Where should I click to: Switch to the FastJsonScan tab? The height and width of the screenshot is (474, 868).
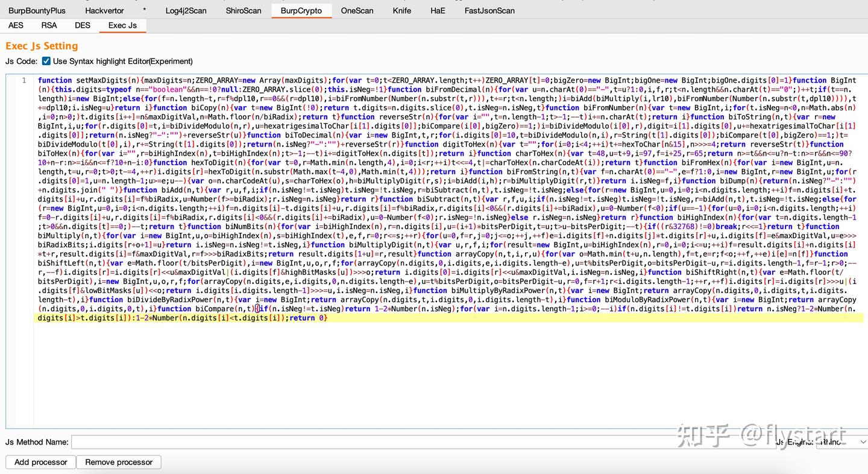coord(489,10)
